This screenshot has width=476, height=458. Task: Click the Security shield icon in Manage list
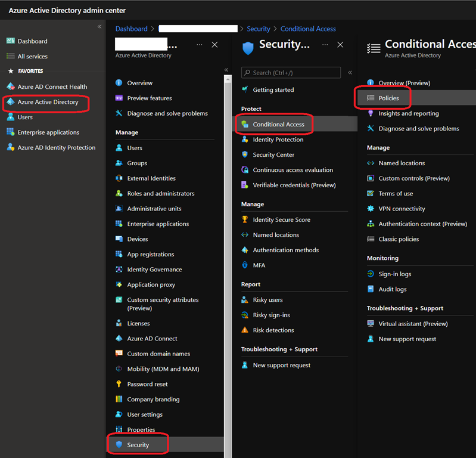(119, 445)
